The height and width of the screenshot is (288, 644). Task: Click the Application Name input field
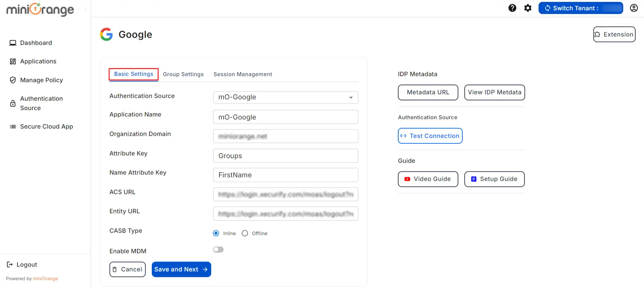tap(286, 117)
